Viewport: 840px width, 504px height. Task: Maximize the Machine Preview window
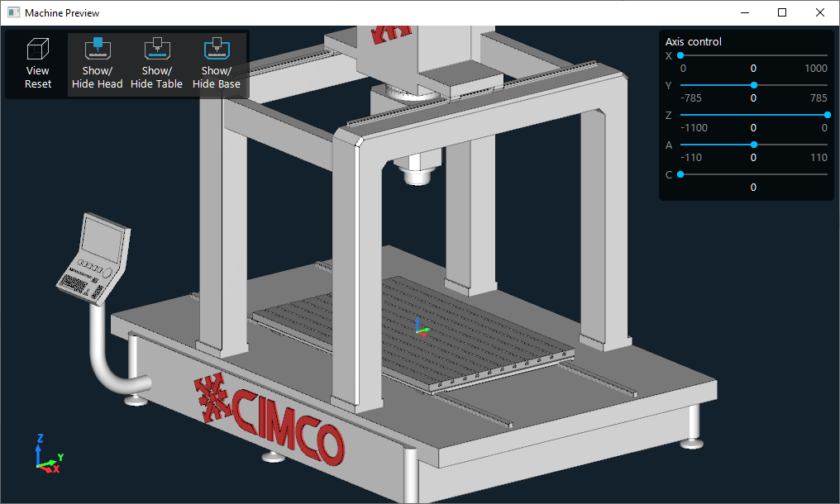coord(782,13)
